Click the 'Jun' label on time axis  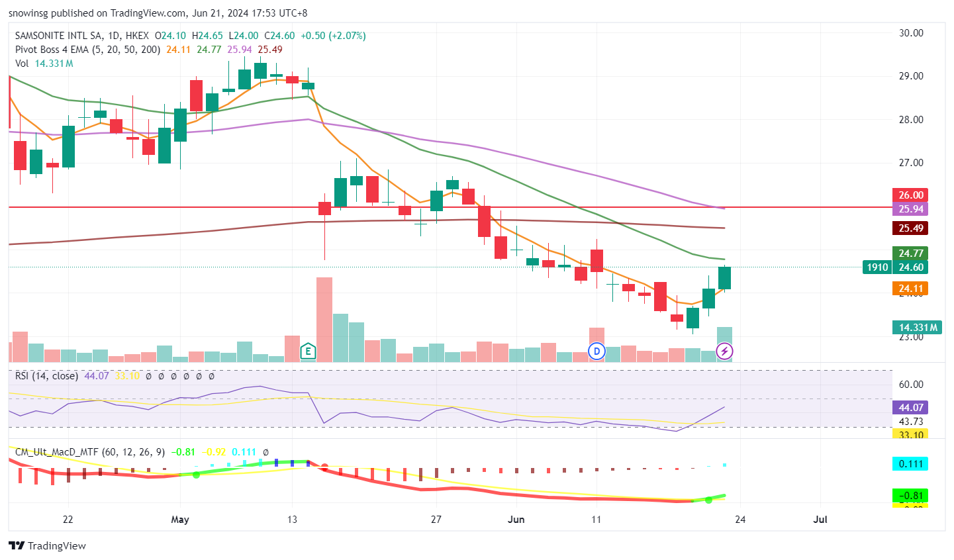(516, 520)
